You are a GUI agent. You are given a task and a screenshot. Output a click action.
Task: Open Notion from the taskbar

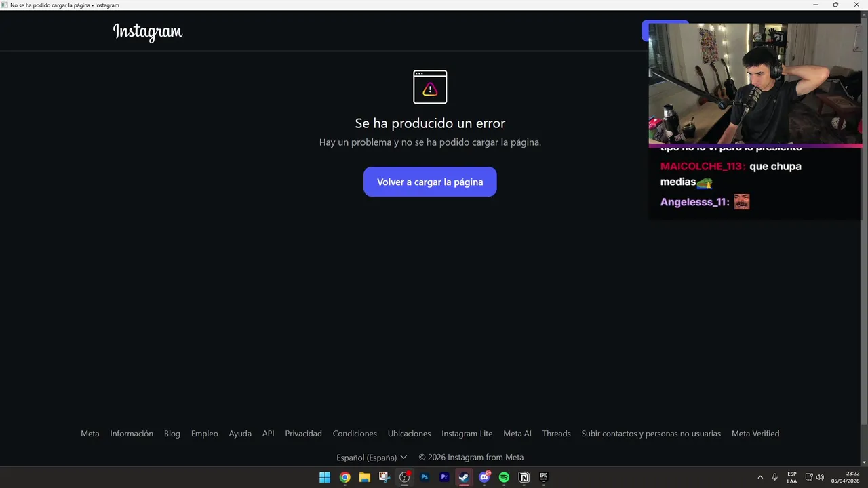(x=524, y=477)
